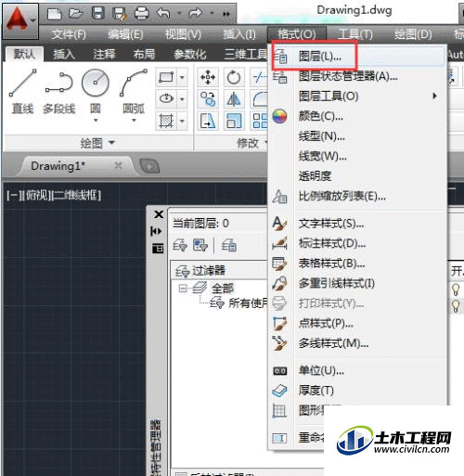The width and height of the screenshot is (464, 476).
Task: Choose 颜色(C)... menu entry
Action: [x=357, y=116]
